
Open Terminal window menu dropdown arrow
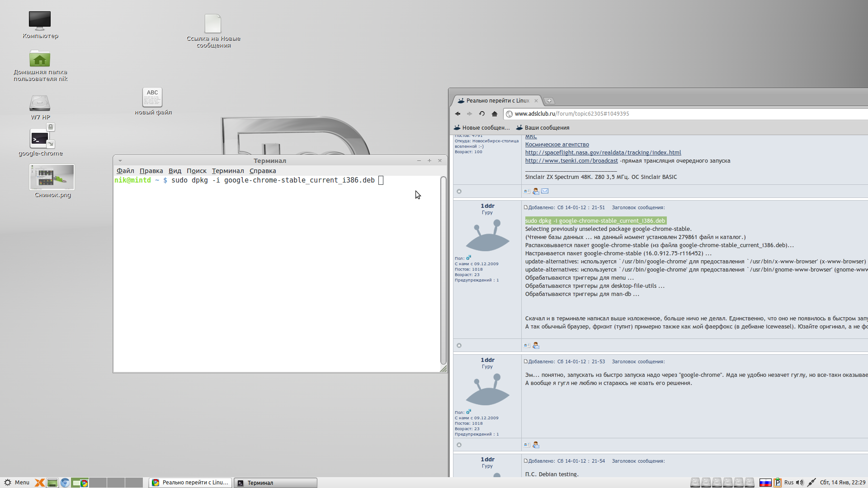(x=120, y=161)
